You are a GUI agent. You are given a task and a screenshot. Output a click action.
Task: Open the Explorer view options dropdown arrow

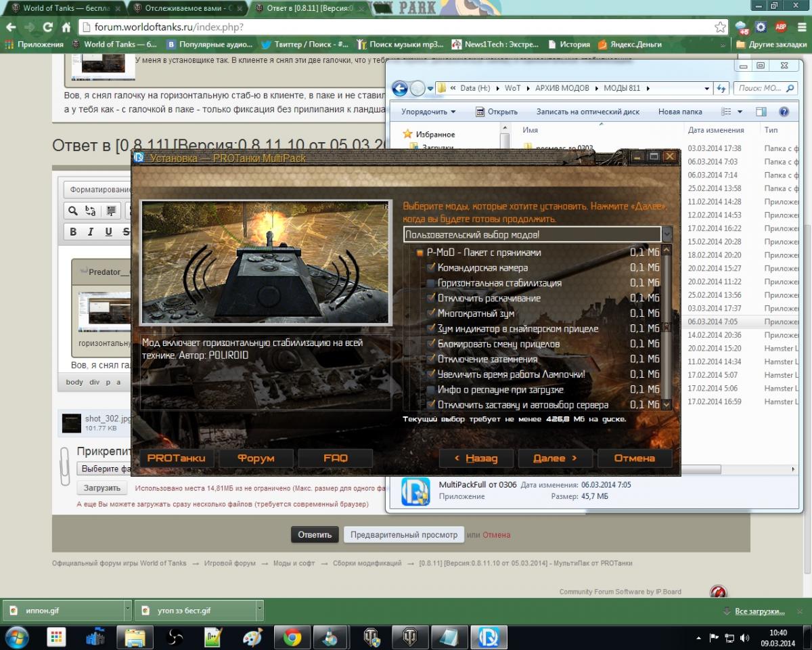tap(740, 112)
